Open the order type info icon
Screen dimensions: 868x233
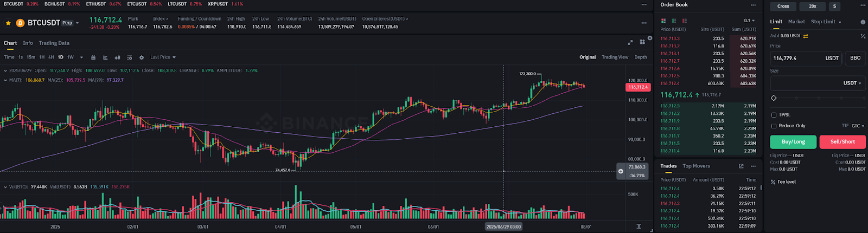(x=863, y=22)
